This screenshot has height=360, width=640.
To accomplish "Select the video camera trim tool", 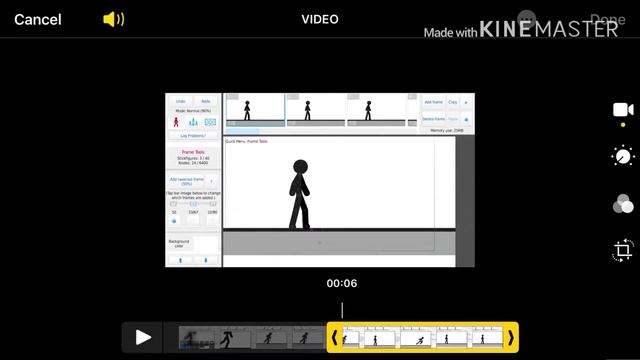I will [623, 110].
